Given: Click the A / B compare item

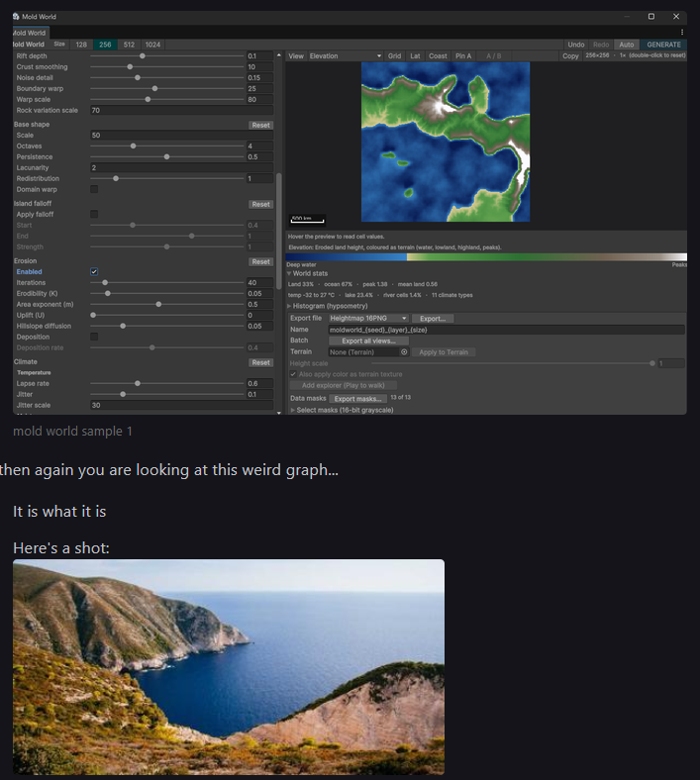Looking at the screenshot, I should (493, 55).
